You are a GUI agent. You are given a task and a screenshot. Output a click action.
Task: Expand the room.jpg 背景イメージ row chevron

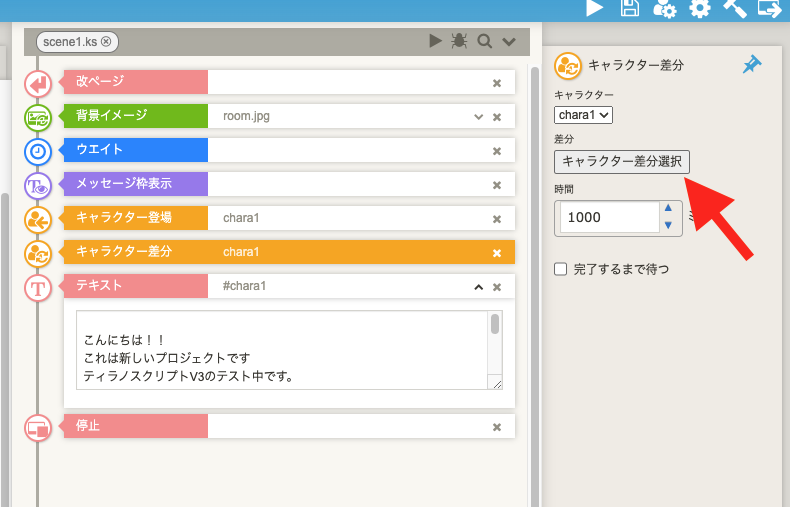(x=478, y=117)
